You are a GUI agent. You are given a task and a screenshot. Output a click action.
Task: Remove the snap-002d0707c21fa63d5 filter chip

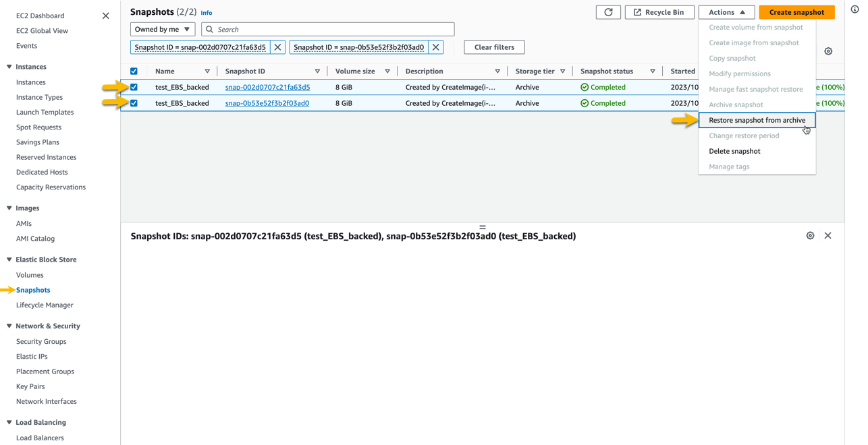tap(277, 47)
